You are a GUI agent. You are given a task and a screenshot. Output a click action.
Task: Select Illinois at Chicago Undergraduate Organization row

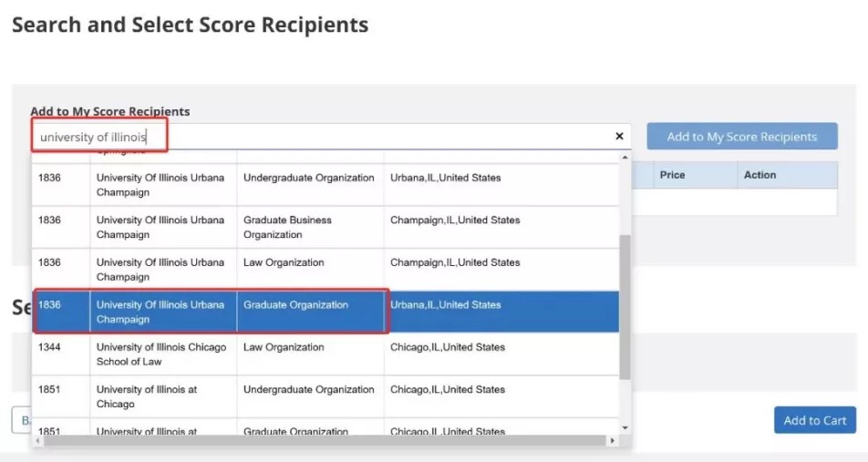click(325, 396)
